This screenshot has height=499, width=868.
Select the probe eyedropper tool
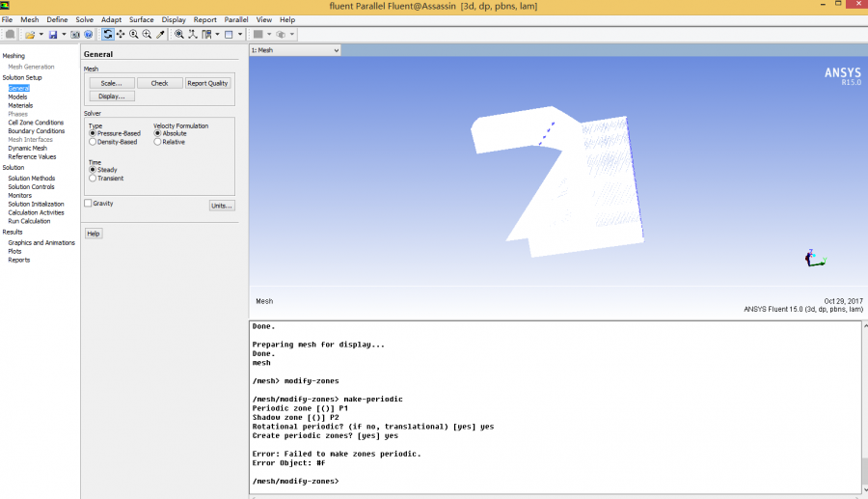tap(160, 35)
